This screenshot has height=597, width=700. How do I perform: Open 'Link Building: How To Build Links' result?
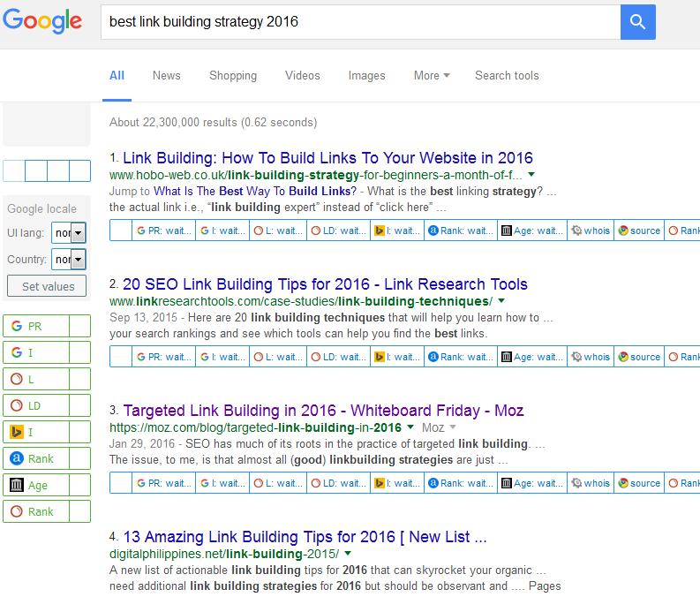pyautogui.click(x=327, y=157)
